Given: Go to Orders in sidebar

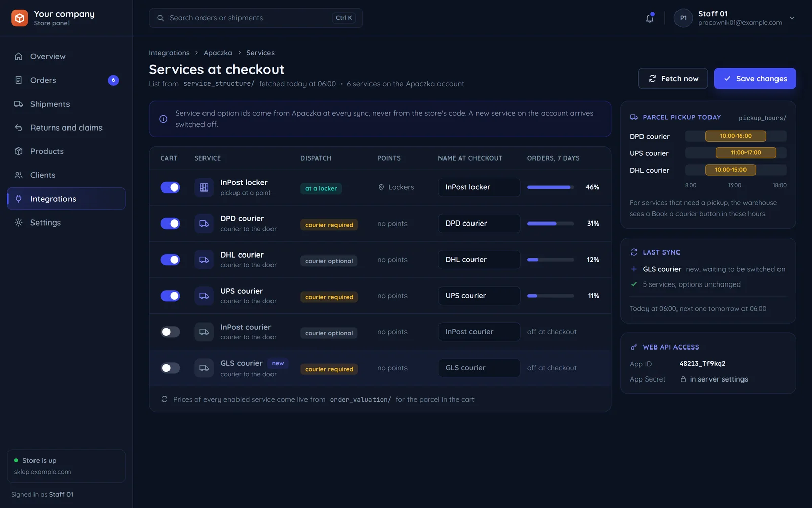Looking at the screenshot, I should pos(66,80).
